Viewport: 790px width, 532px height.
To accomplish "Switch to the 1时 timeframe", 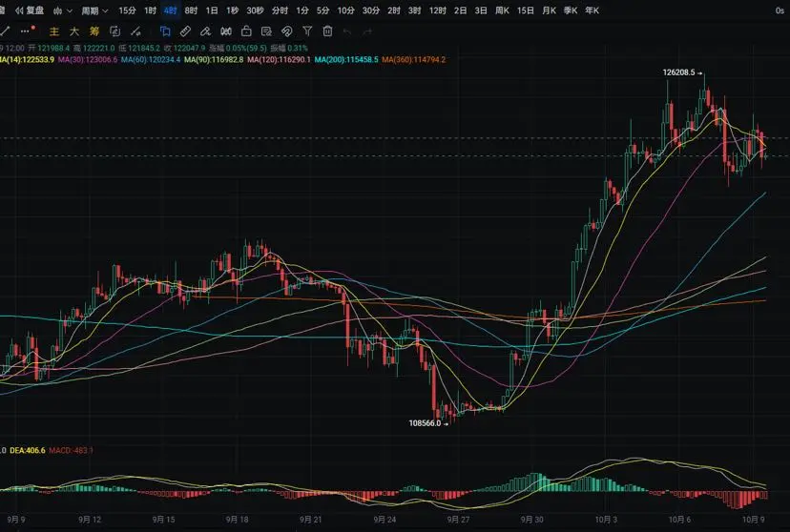I will (150, 10).
